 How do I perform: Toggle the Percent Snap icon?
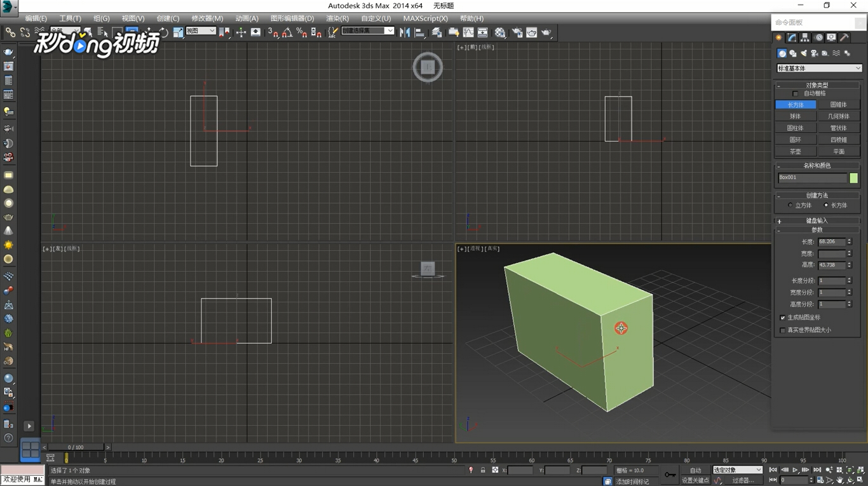click(x=302, y=32)
